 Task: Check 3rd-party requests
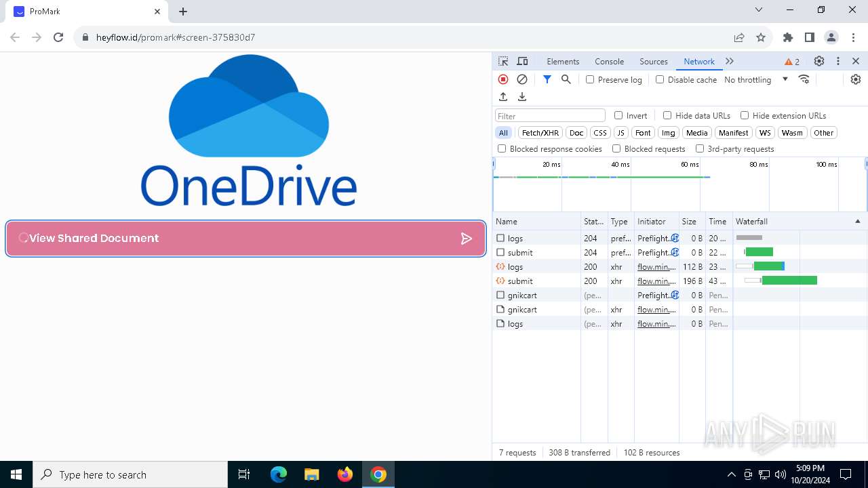click(x=700, y=148)
